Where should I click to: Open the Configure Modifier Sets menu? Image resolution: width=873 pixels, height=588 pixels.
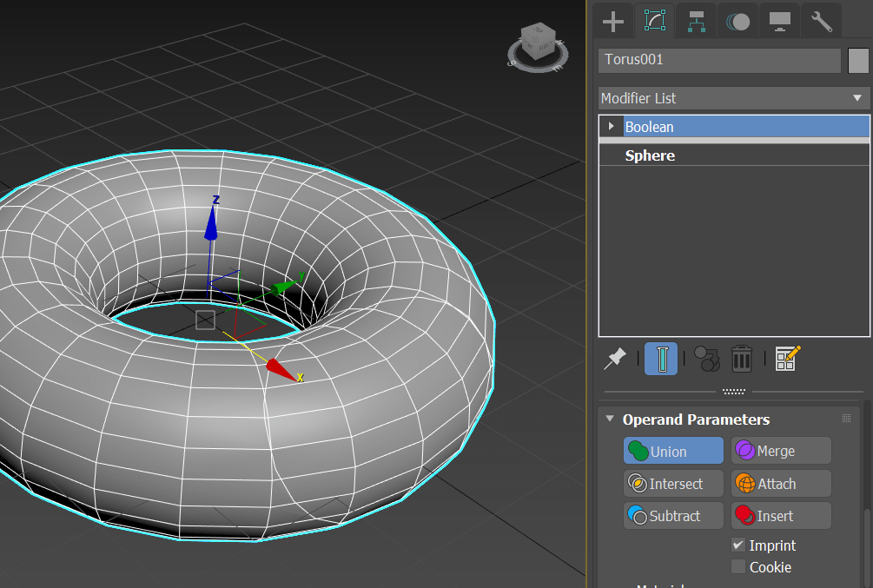pyautogui.click(x=786, y=359)
